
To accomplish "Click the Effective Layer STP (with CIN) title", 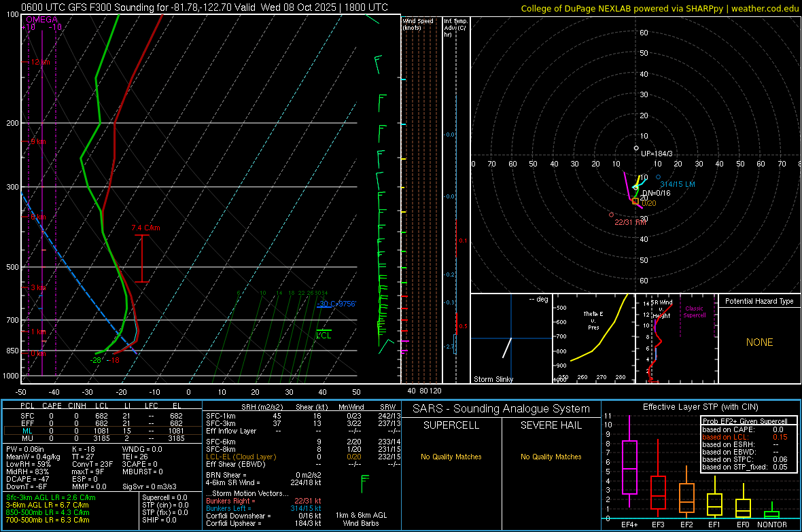I will point(701,407).
